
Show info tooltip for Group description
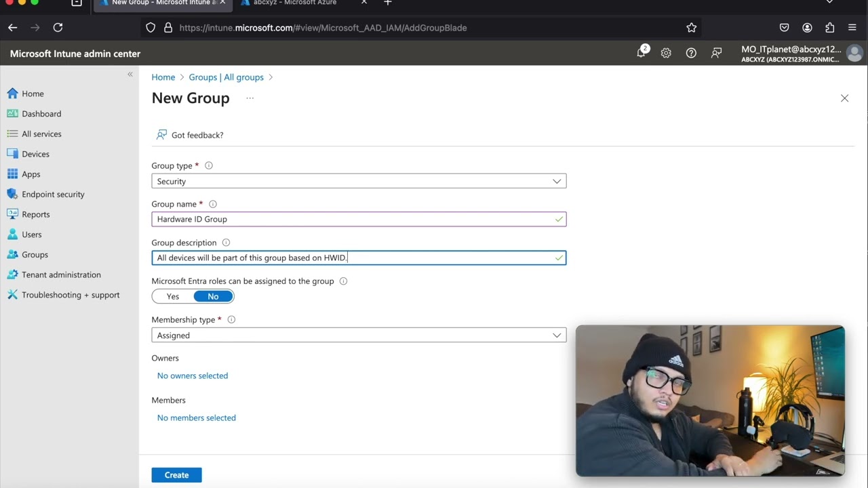[226, 243]
